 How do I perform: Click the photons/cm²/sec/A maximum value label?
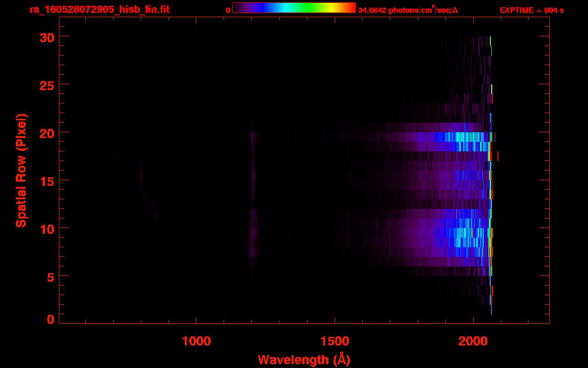pyautogui.click(x=408, y=10)
